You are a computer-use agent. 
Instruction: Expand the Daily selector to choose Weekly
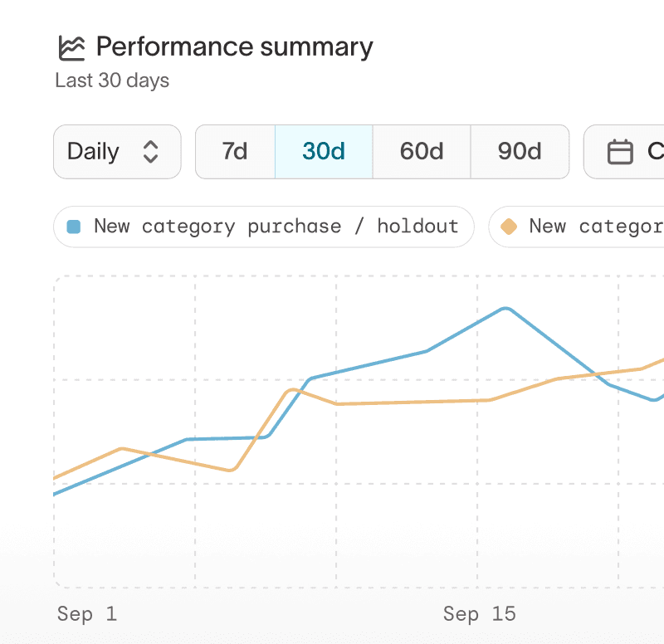click(x=116, y=151)
